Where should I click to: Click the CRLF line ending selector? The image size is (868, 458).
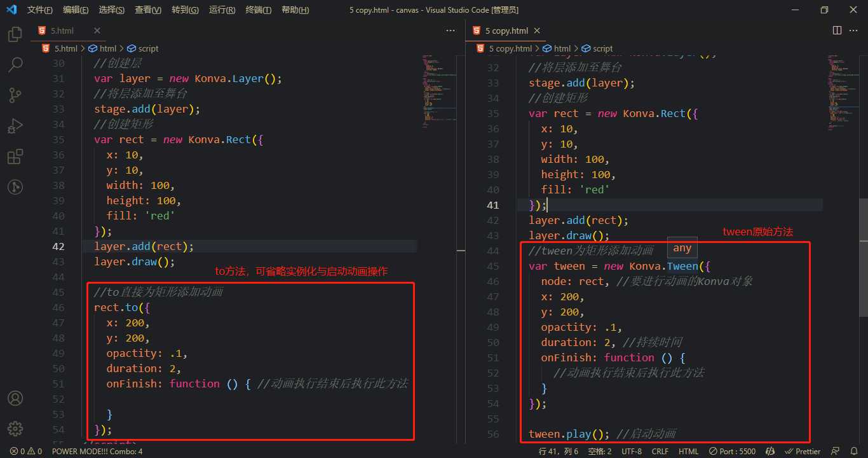[x=660, y=451]
